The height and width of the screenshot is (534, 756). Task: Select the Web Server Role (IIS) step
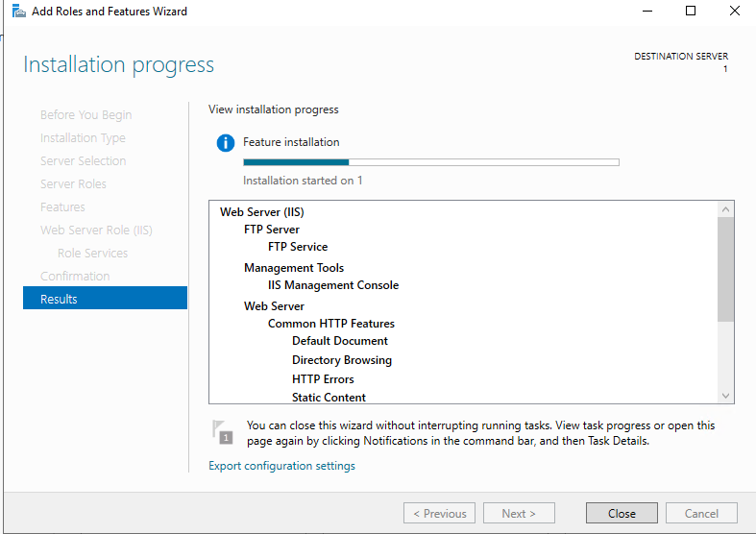(96, 230)
